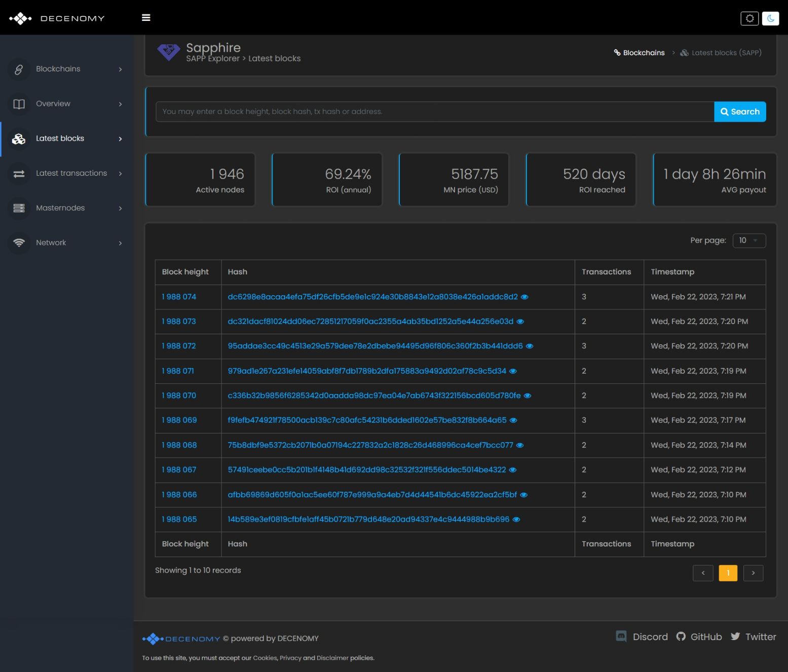Click the 1 946 Active nodes card
This screenshot has height=672, width=788.
[x=200, y=180]
